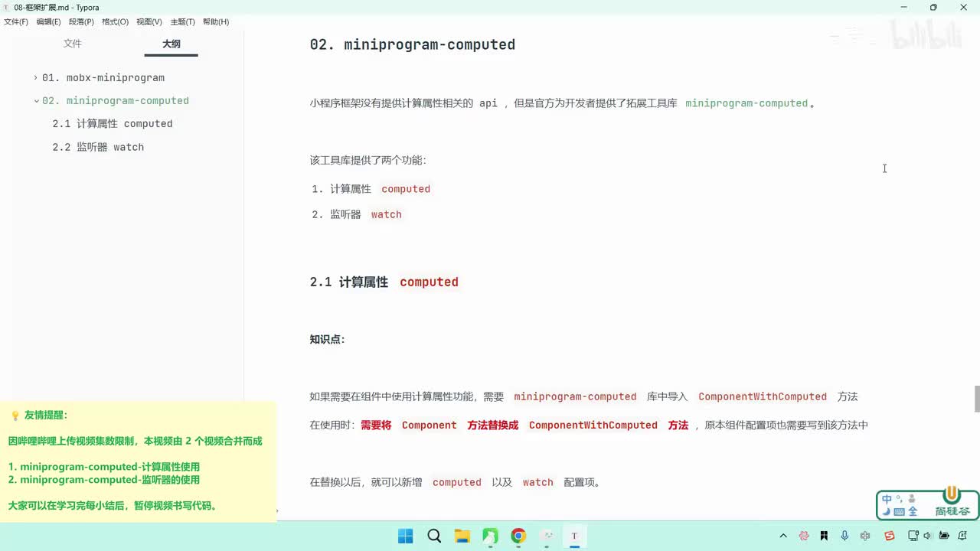Open the 视图(V) menu

coord(149,21)
